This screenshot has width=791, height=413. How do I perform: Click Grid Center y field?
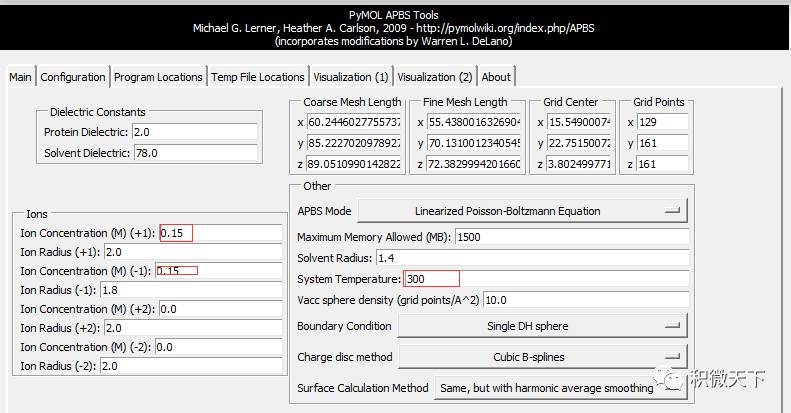[x=579, y=143]
